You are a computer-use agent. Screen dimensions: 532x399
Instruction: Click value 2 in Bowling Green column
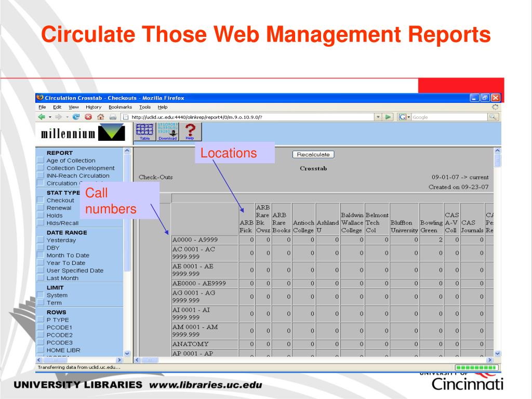441,240
